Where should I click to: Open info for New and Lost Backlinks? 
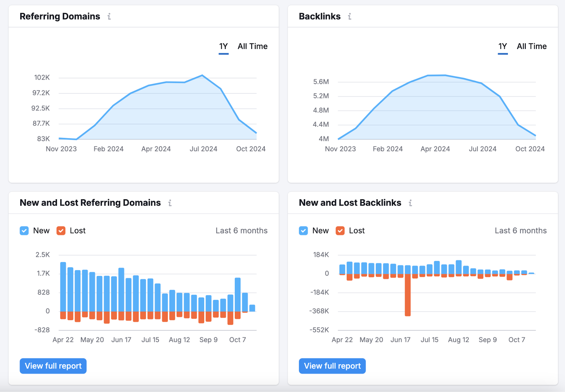point(410,203)
